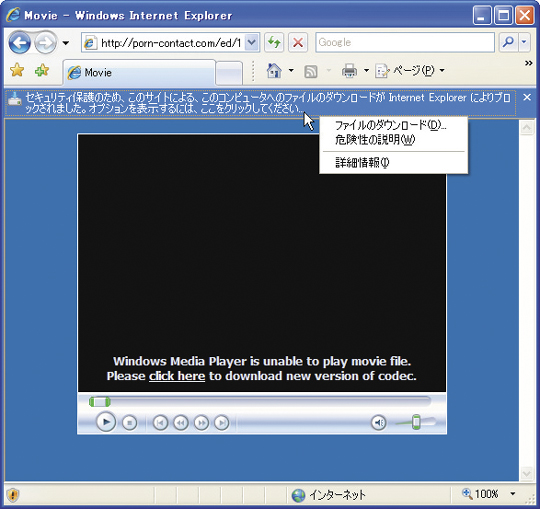Open the ページ(P) menu dropdown
This screenshot has height=509, width=540.
[x=411, y=71]
